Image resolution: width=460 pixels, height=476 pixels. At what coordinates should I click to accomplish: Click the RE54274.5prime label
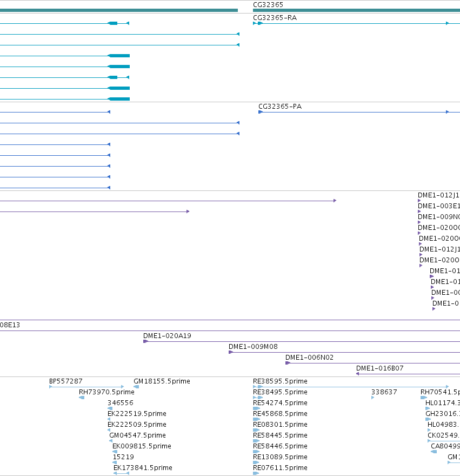[x=280, y=403]
